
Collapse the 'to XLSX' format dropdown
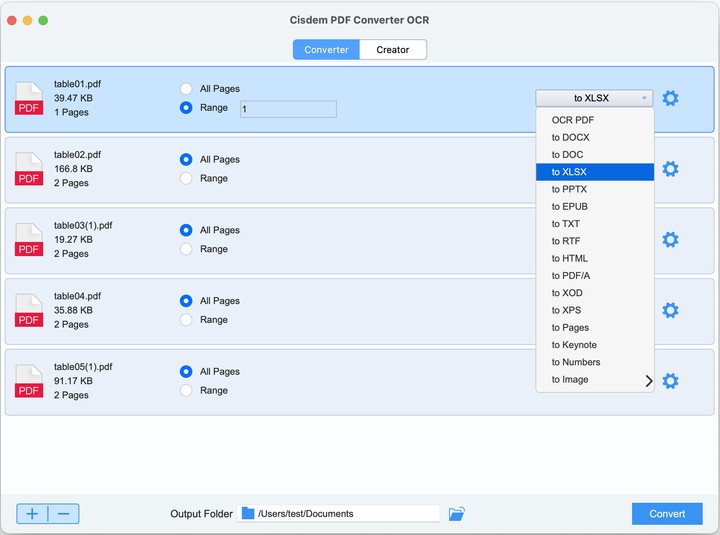(594, 98)
